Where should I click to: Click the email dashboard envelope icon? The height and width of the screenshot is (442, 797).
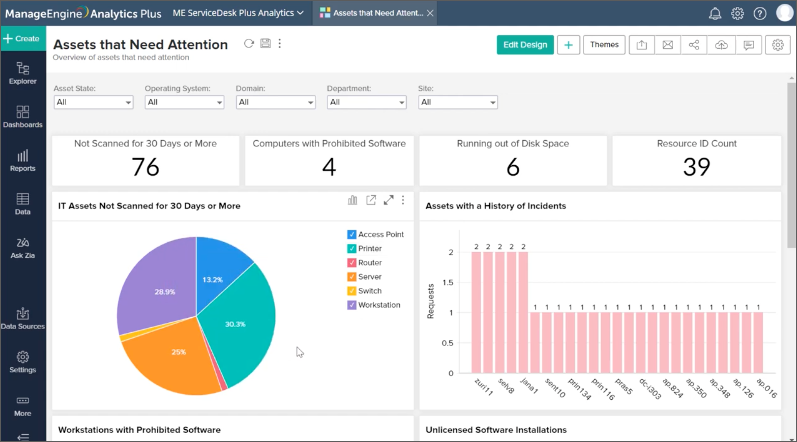click(x=667, y=45)
